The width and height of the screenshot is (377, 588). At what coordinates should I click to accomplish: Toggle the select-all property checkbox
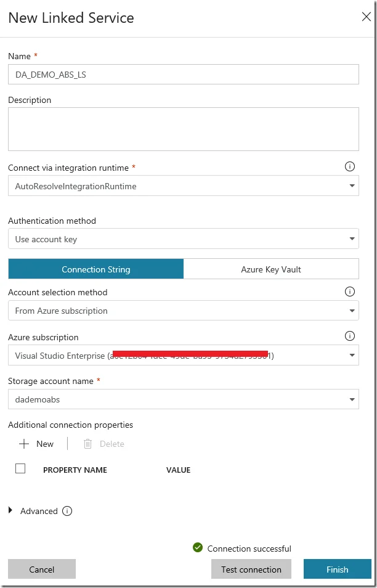[x=20, y=468]
